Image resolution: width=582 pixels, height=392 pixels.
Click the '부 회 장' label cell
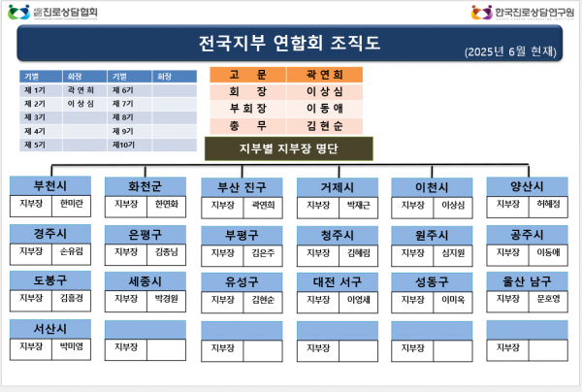coord(248,109)
